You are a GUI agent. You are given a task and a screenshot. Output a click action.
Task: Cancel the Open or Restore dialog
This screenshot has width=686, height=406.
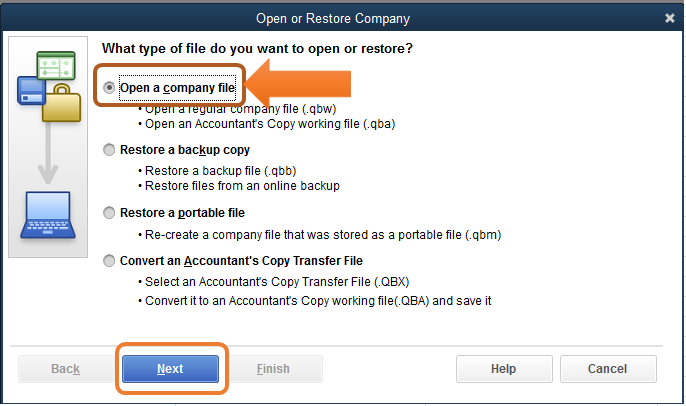tap(608, 369)
